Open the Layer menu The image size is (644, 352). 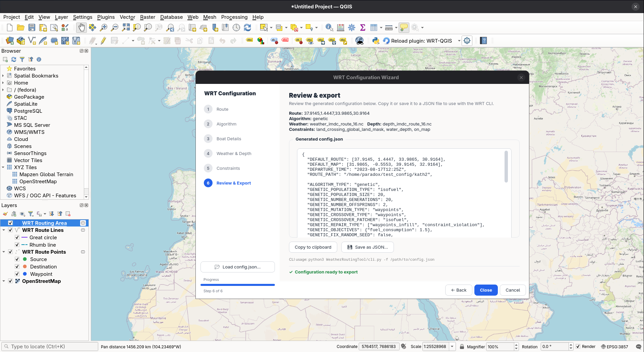[61, 17]
